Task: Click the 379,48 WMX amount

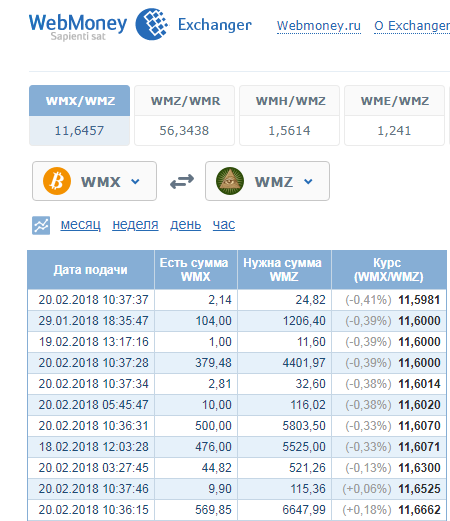Action: tap(213, 363)
